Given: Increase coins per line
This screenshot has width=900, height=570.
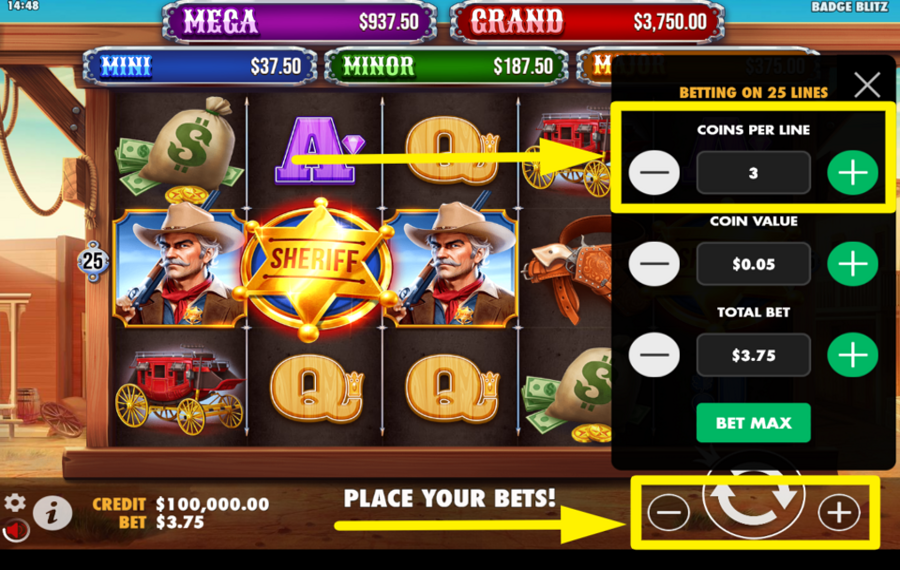Looking at the screenshot, I should click(x=852, y=173).
